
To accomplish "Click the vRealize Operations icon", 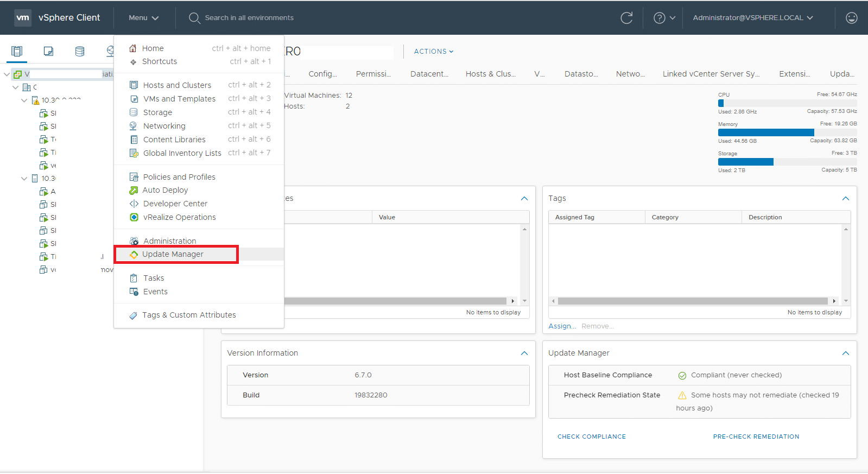I will [134, 217].
